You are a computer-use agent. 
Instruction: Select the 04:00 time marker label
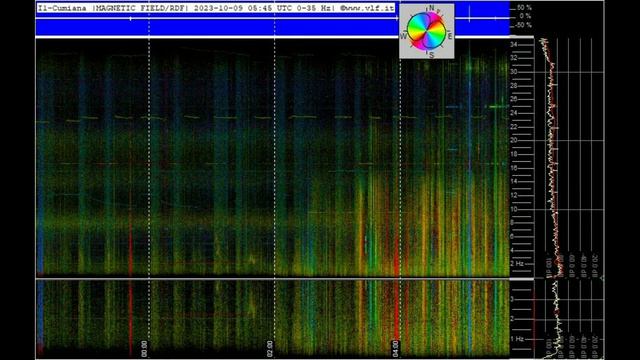click(396, 349)
